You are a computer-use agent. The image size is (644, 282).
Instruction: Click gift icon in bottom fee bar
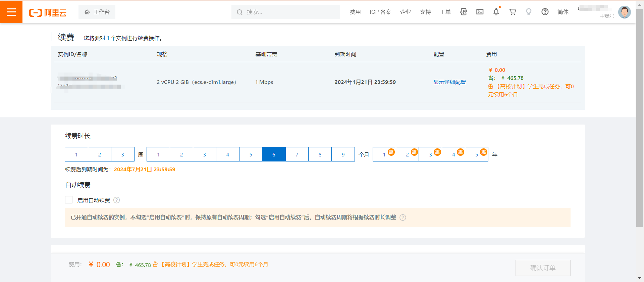tap(155, 264)
